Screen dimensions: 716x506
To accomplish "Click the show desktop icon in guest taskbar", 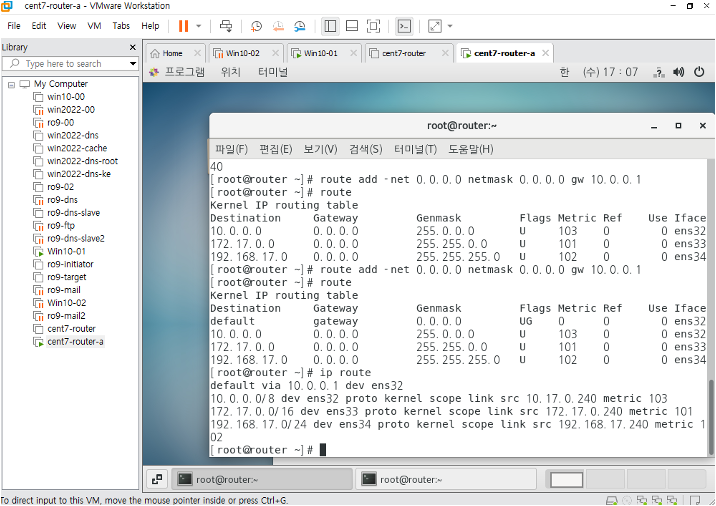I will click(x=157, y=479).
